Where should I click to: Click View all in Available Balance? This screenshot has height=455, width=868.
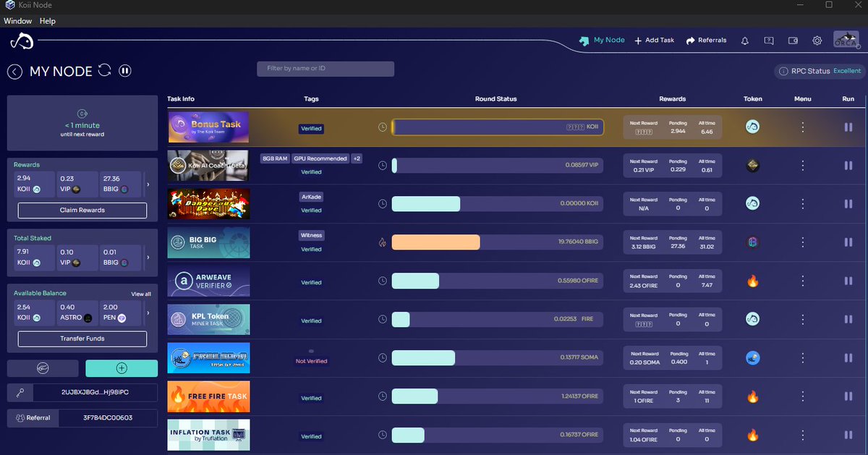(141, 294)
